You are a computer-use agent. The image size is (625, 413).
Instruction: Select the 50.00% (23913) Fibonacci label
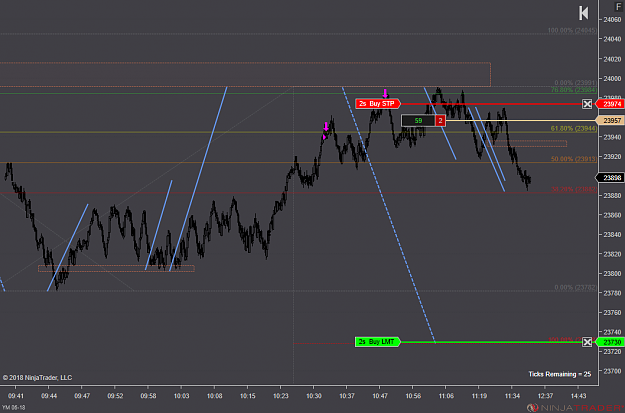coord(574,159)
